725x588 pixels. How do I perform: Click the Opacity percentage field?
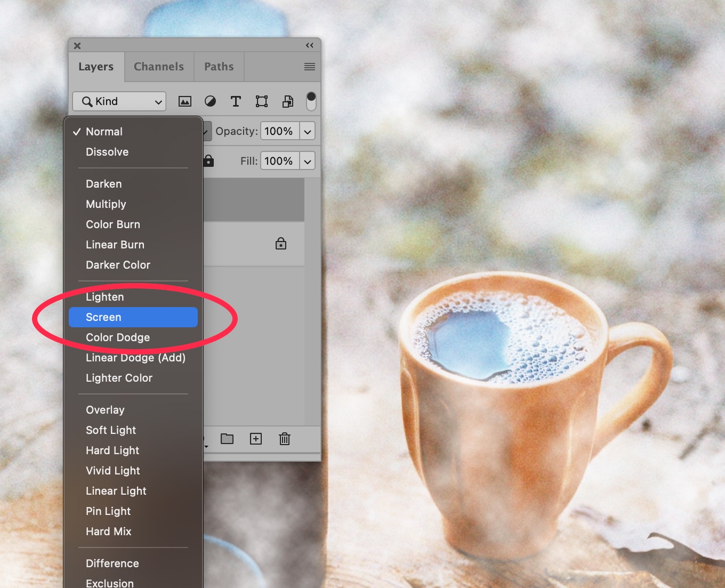coord(279,131)
